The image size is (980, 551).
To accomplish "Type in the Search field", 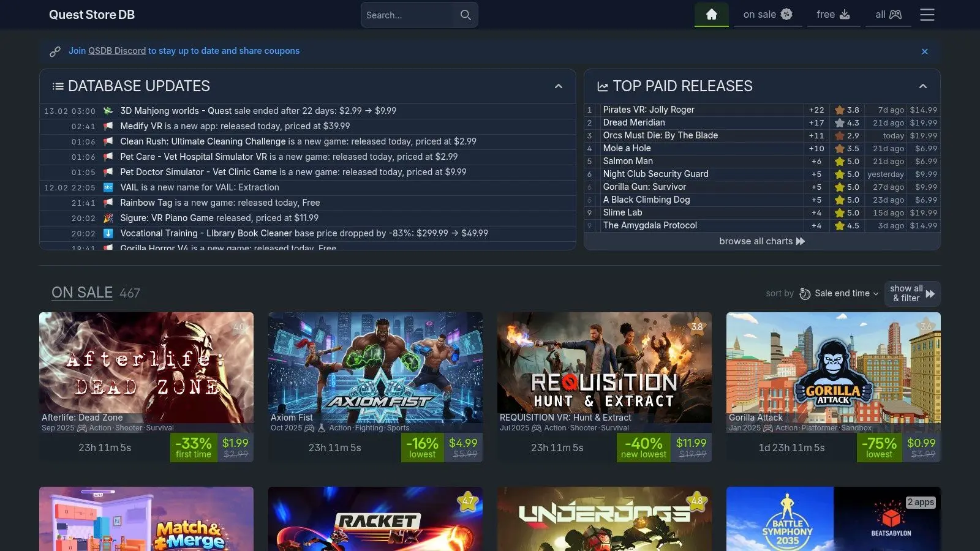I will pyautogui.click(x=409, y=15).
